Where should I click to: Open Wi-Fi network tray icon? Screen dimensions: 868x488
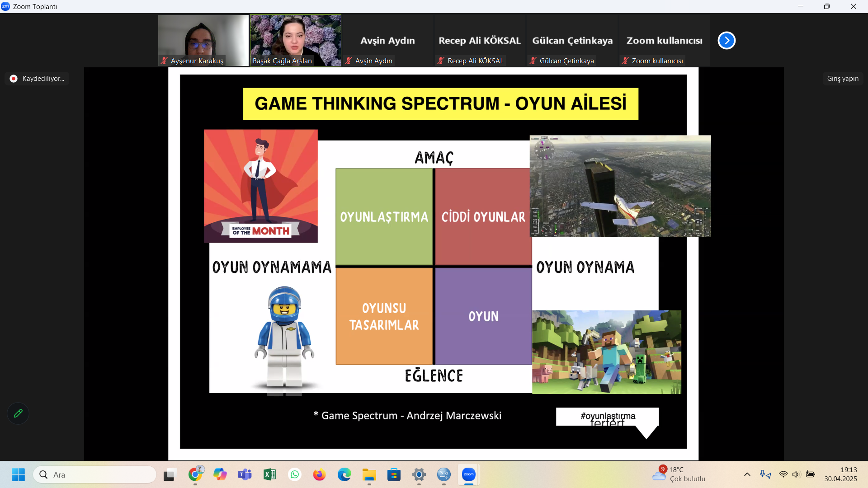click(x=783, y=474)
